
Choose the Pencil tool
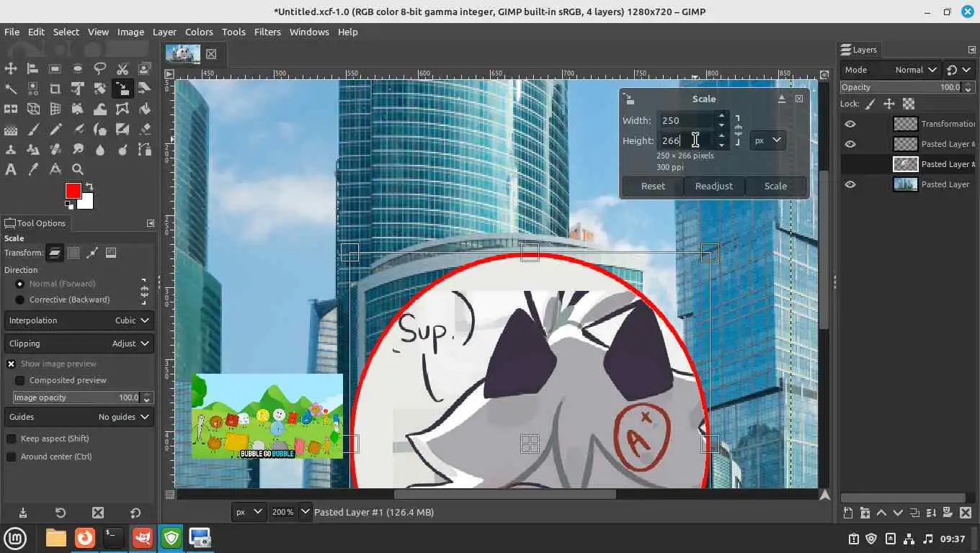[55, 130]
